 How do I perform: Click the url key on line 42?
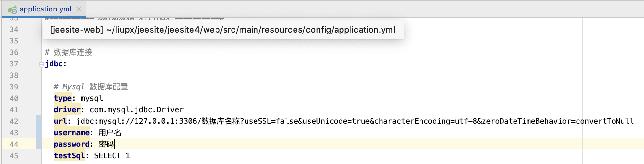60,121
